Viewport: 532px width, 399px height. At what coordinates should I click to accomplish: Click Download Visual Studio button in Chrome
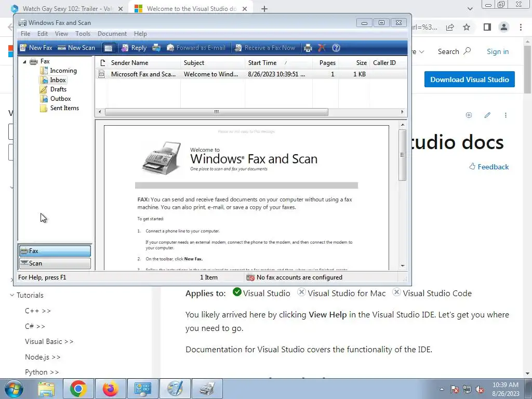(x=470, y=79)
